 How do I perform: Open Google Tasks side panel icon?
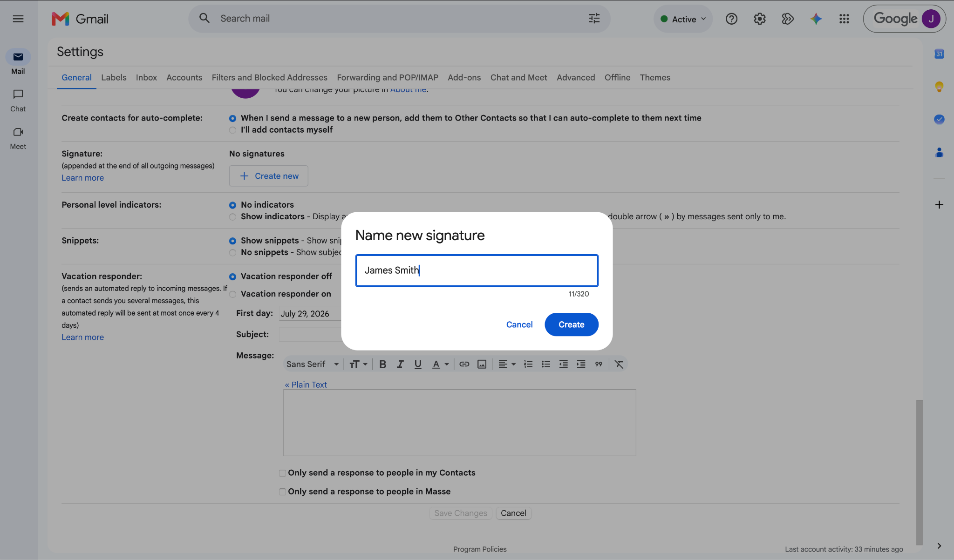click(939, 119)
